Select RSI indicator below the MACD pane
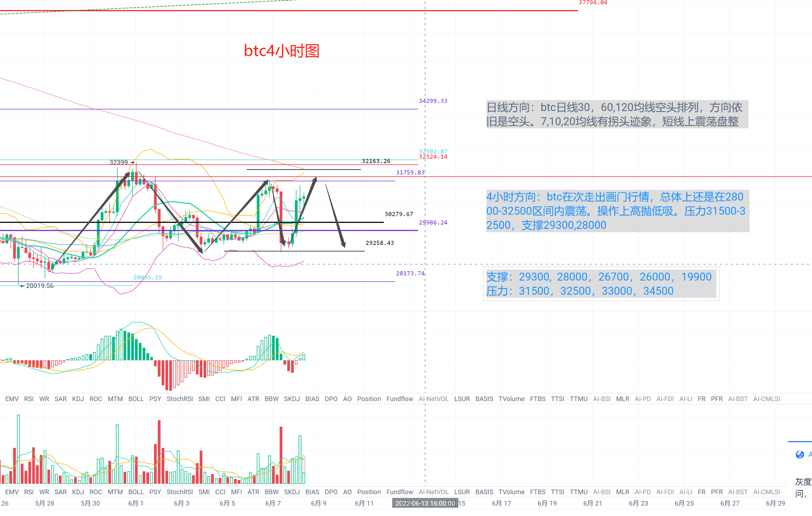This screenshot has height=516, width=812. [29, 399]
